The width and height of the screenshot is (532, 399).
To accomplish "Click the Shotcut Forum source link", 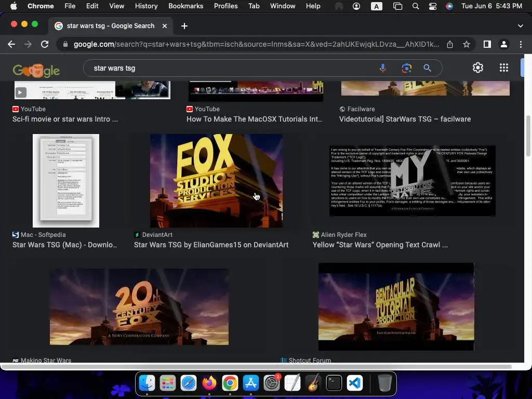I will pyautogui.click(x=306, y=361).
